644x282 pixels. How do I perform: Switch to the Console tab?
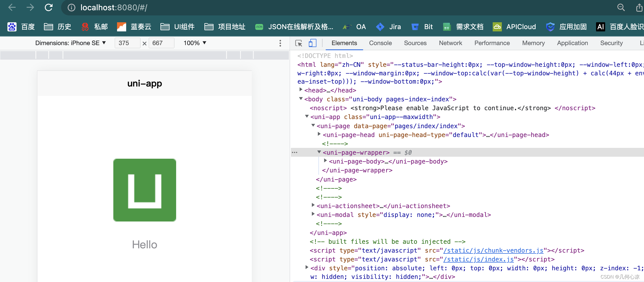pyautogui.click(x=381, y=43)
